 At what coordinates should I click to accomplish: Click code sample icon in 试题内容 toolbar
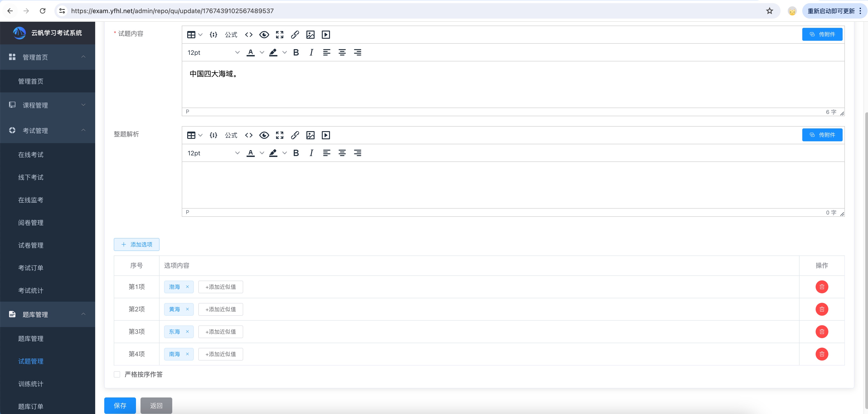click(x=213, y=35)
